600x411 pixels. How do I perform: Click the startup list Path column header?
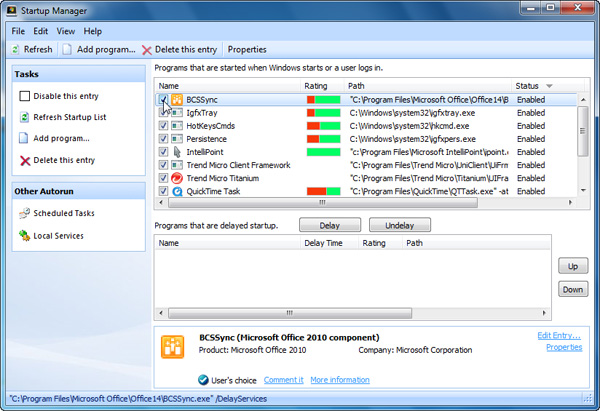click(428, 86)
